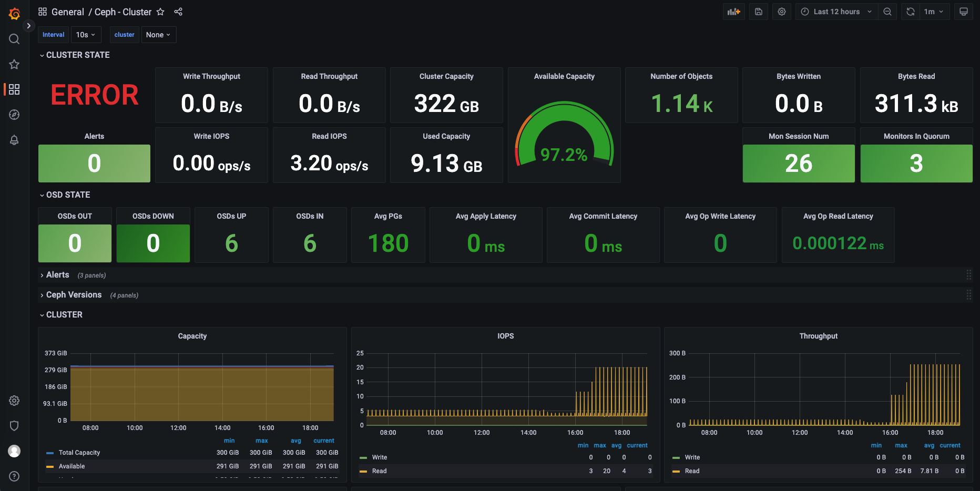Grab the Alerts row drag handle

(968, 275)
